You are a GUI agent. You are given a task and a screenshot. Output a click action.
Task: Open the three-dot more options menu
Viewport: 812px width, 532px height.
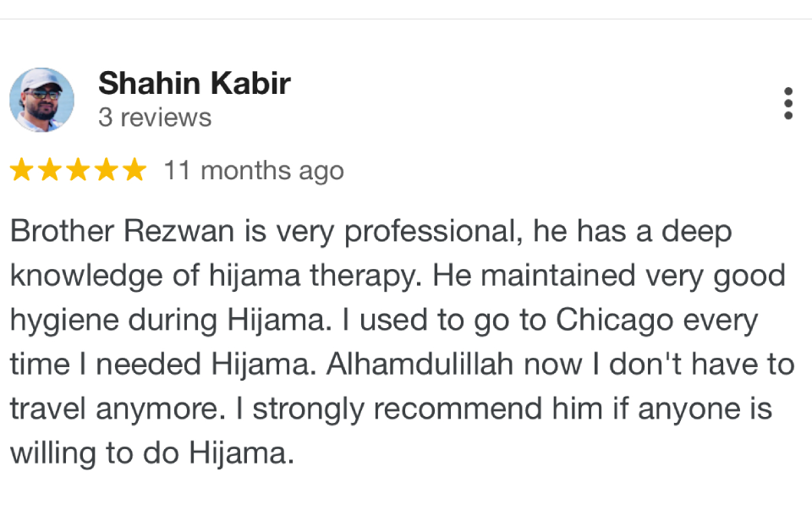pyautogui.click(x=787, y=103)
